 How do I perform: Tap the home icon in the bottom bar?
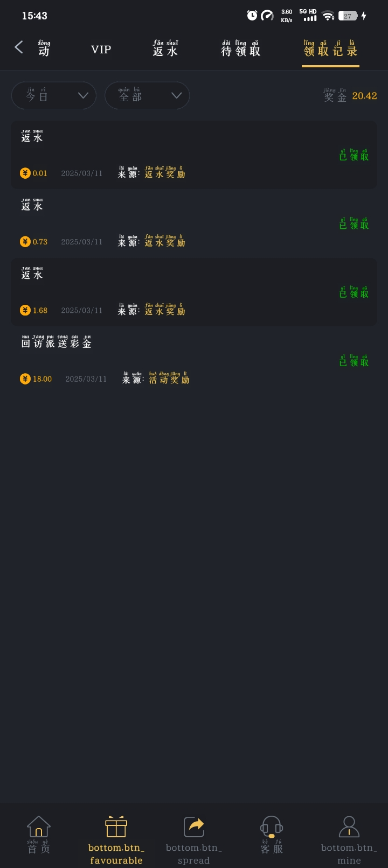pos(39,827)
